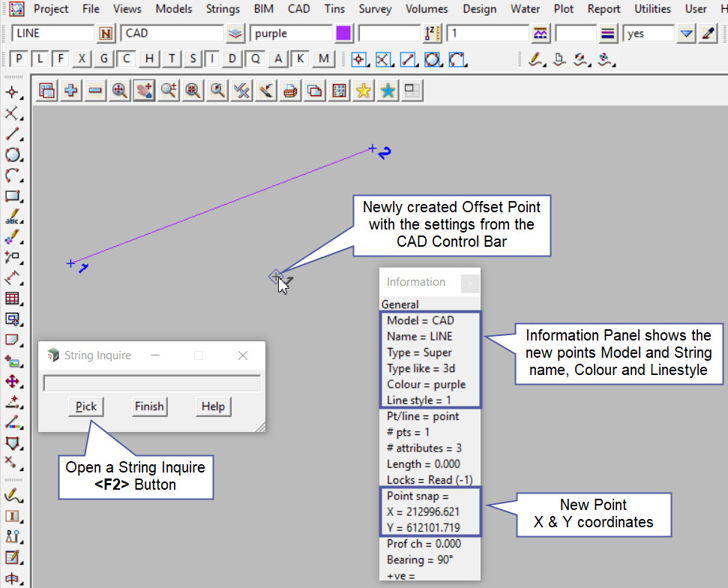Open the Strings menu
Viewport: 728px width, 588px height.
click(x=223, y=9)
